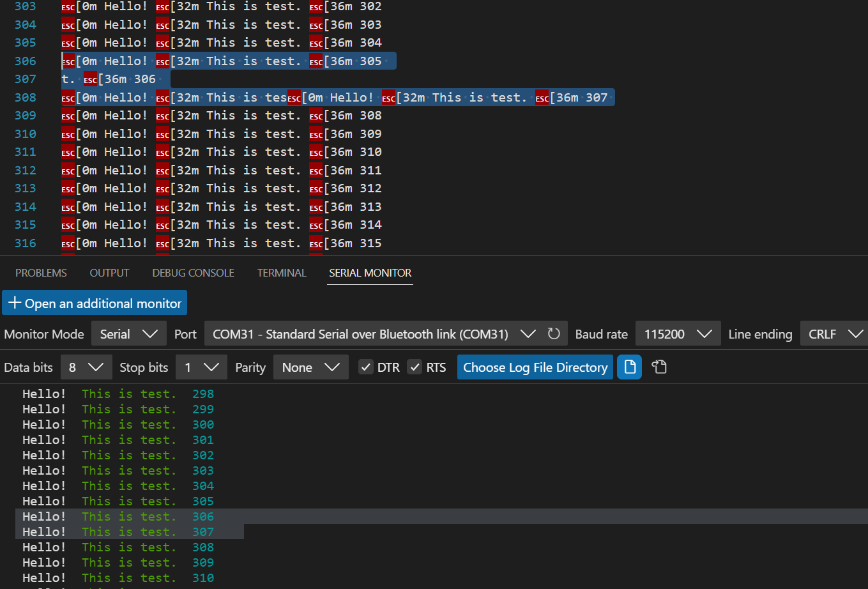This screenshot has height=589, width=868.
Task: Refresh the list of serial ports
Action: pyautogui.click(x=553, y=333)
